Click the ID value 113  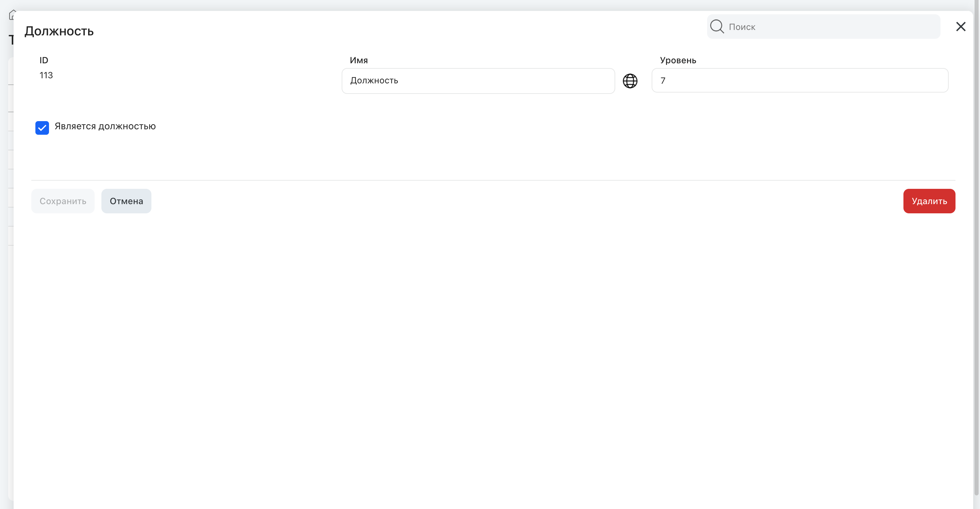click(46, 75)
